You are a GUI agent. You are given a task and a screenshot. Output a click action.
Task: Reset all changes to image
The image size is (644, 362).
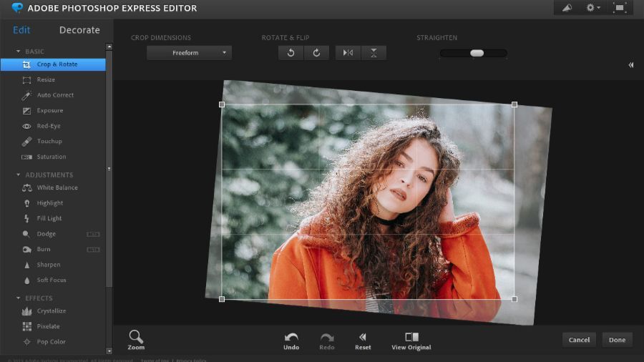point(363,338)
